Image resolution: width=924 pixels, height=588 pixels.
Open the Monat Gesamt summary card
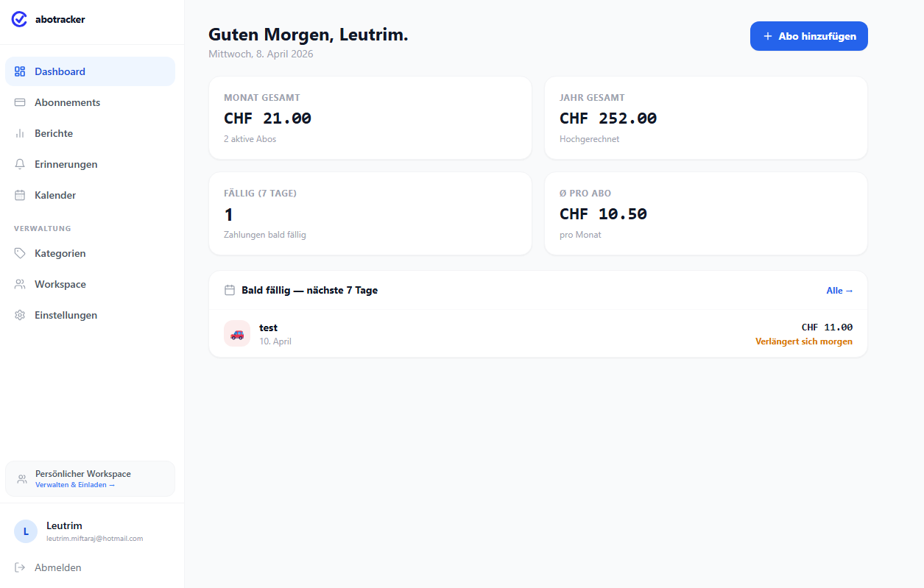pyautogui.click(x=370, y=118)
